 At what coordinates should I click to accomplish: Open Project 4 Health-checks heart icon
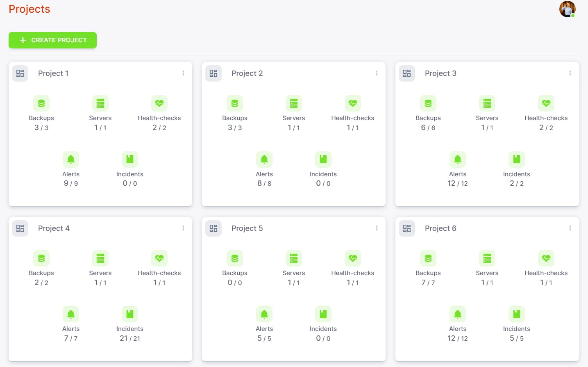click(159, 258)
